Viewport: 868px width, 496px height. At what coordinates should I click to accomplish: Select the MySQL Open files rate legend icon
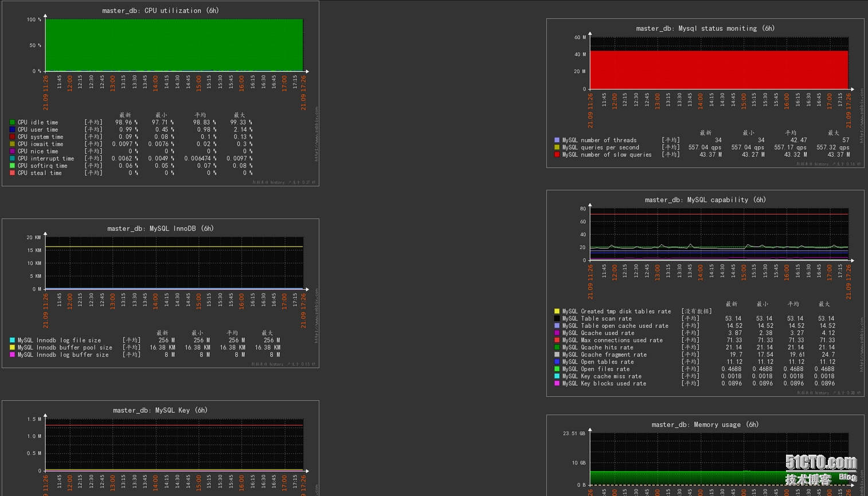click(557, 369)
